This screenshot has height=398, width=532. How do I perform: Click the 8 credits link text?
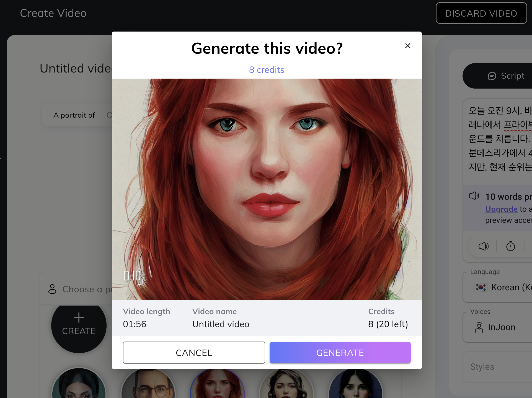(267, 70)
